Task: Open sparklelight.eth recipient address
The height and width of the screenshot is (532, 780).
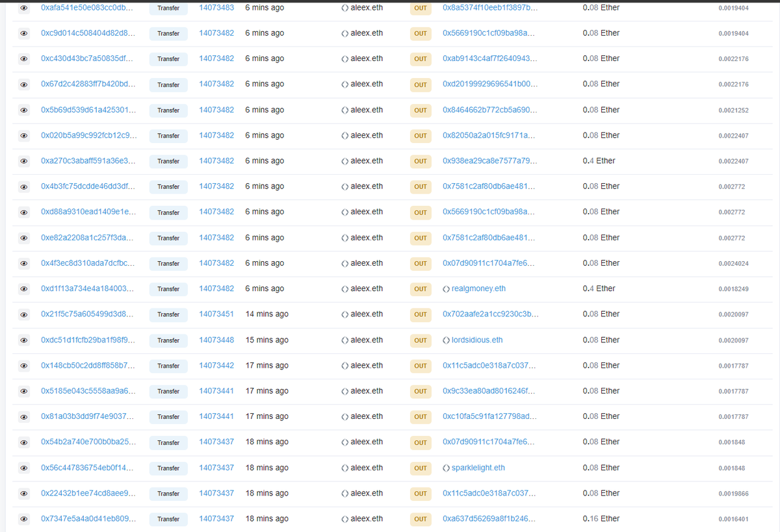Action: pos(478,468)
